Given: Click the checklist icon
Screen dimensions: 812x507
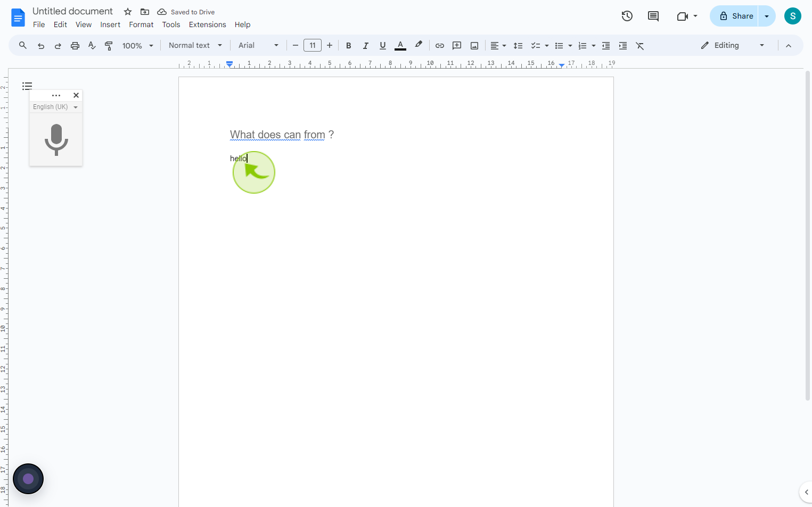Looking at the screenshot, I should (x=536, y=46).
